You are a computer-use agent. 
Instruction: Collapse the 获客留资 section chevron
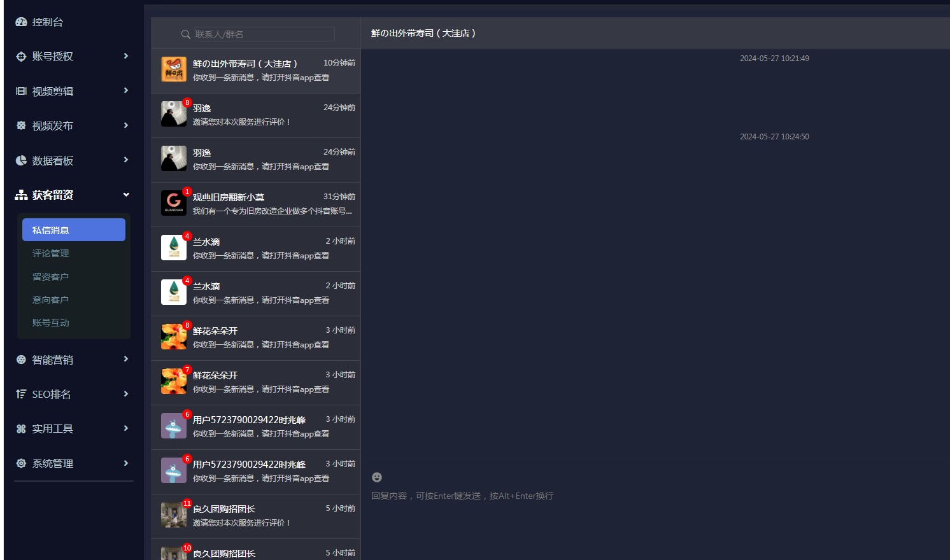pyautogui.click(x=126, y=195)
